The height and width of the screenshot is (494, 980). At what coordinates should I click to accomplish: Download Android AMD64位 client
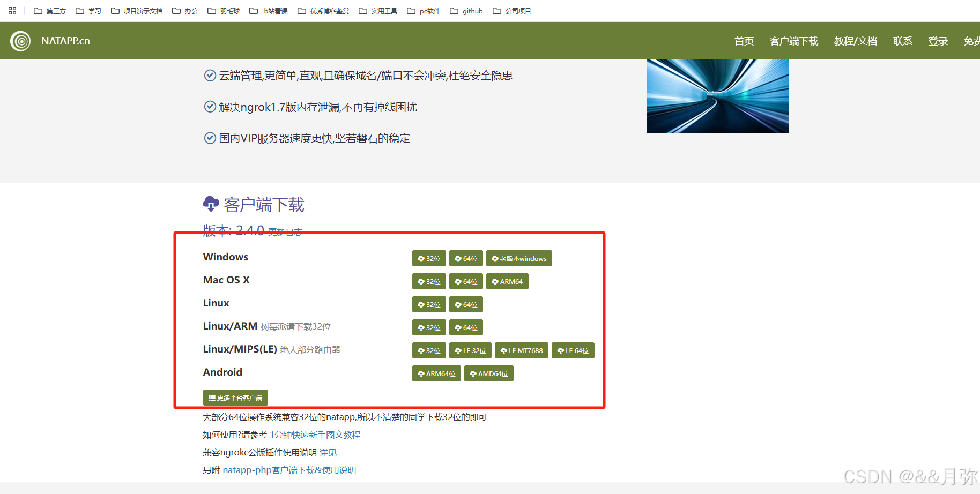click(x=489, y=373)
